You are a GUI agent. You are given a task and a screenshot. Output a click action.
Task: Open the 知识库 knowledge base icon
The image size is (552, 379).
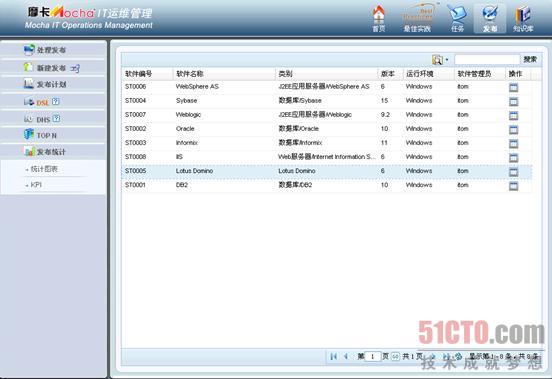tap(523, 18)
